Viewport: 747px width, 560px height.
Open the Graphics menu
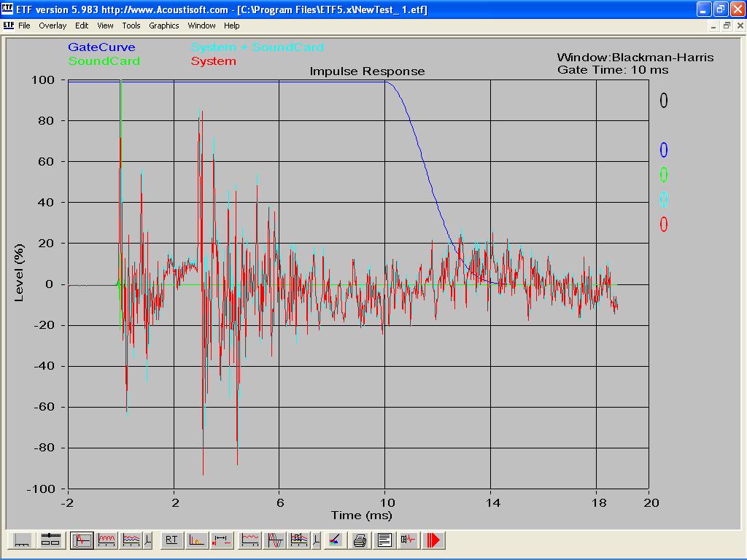point(164,26)
